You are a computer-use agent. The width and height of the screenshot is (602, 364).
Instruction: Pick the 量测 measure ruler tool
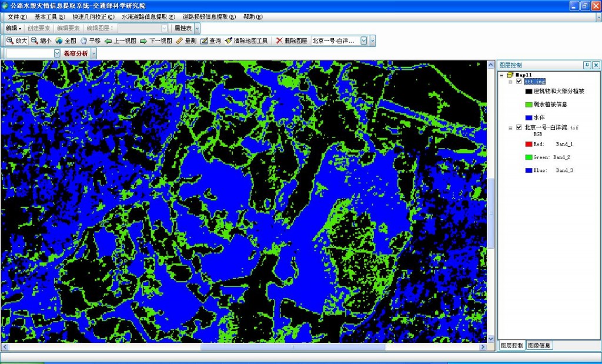186,41
